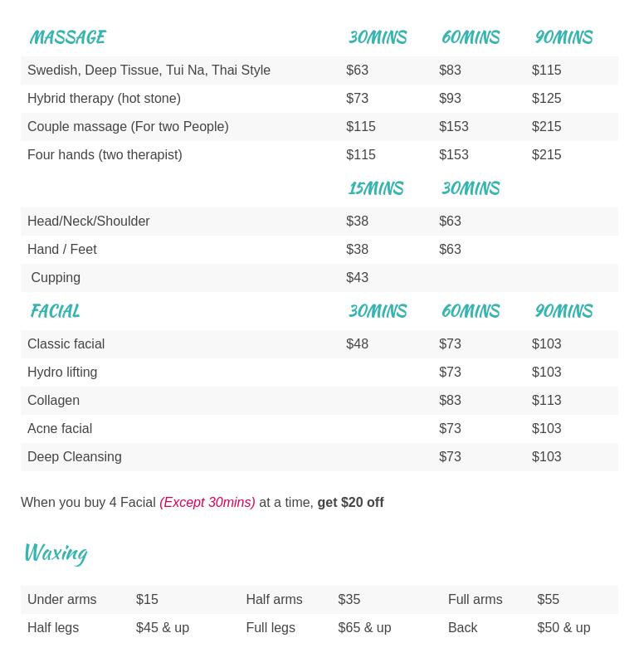The width and height of the screenshot is (639, 672).
Task: Select the Swedish, Deep Tissue massage row label
Action: 149,71
